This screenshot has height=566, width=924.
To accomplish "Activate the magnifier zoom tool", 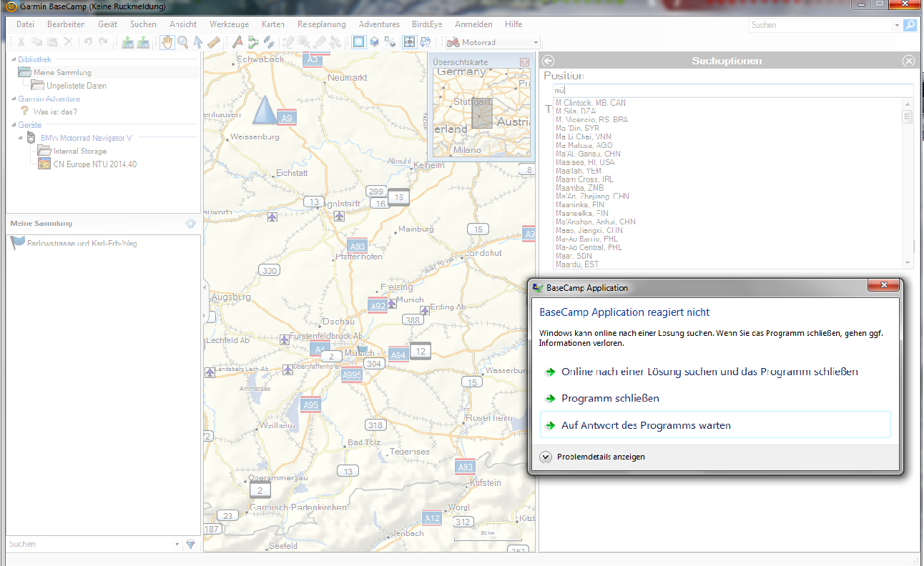I will [x=182, y=42].
